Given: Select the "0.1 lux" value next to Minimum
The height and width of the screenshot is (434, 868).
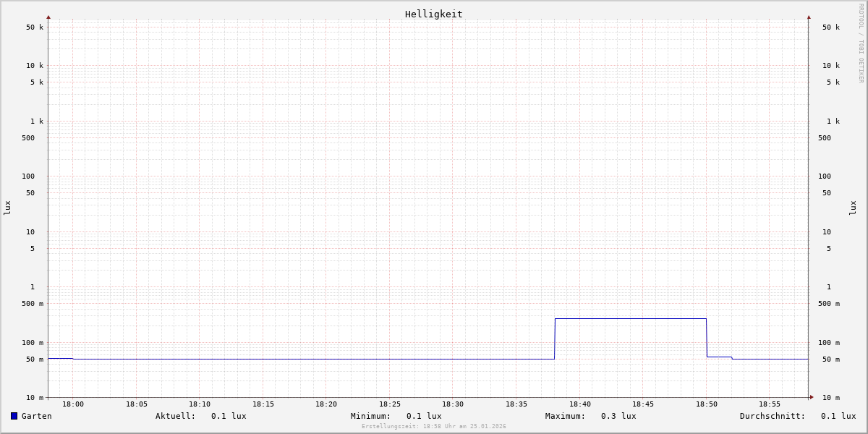Looking at the screenshot, I should (424, 416).
